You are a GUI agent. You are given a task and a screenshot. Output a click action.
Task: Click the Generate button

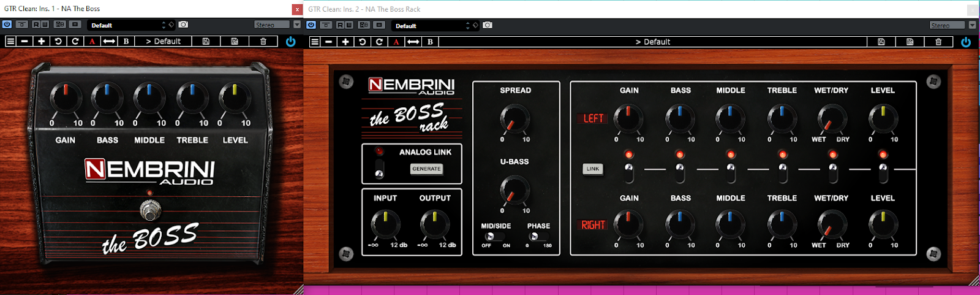[426, 169]
